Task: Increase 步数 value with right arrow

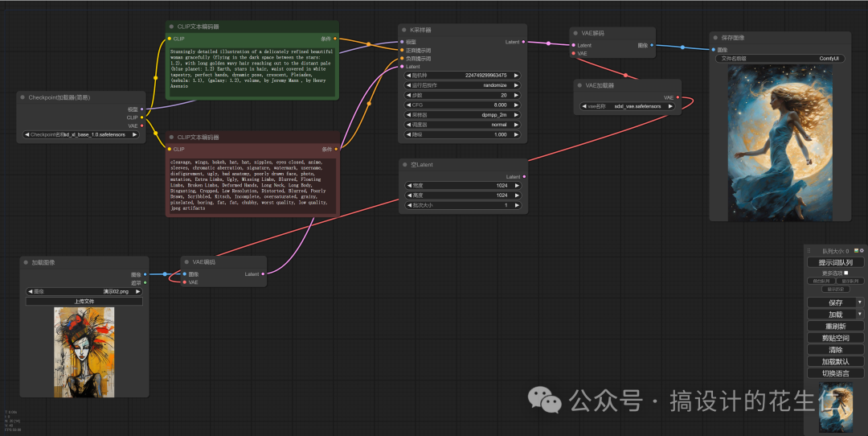Action: click(516, 95)
